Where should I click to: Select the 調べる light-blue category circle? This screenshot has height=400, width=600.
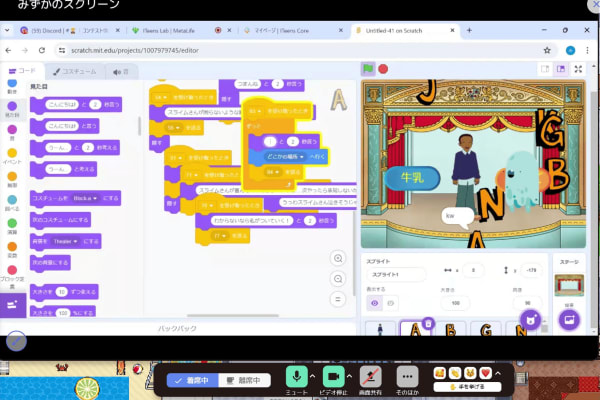(x=12, y=200)
